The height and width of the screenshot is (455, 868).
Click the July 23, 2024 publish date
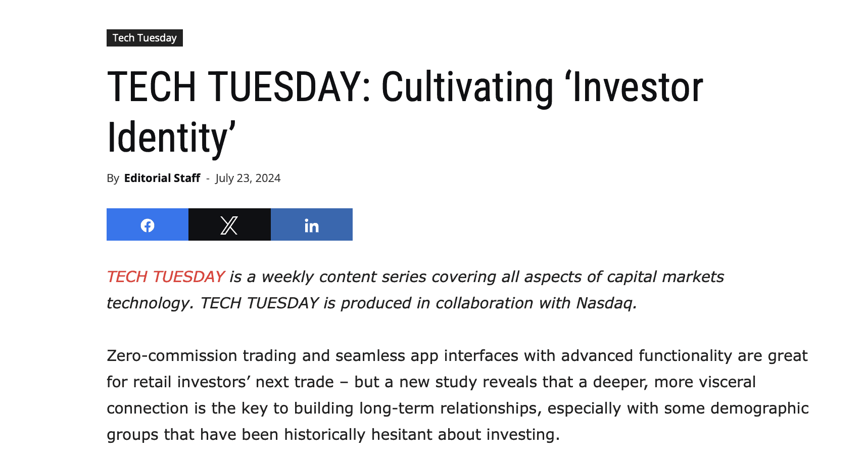[x=248, y=178]
